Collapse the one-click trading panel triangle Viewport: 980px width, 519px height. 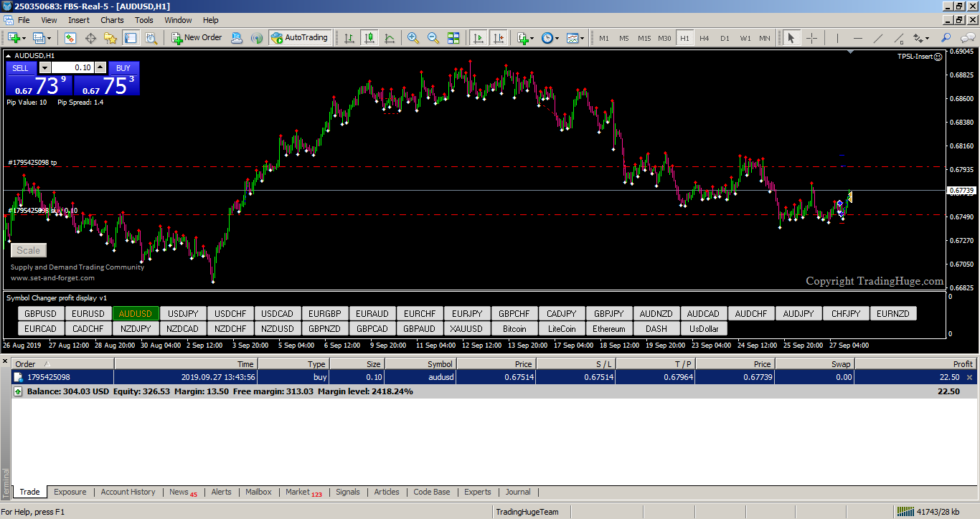(x=8, y=55)
